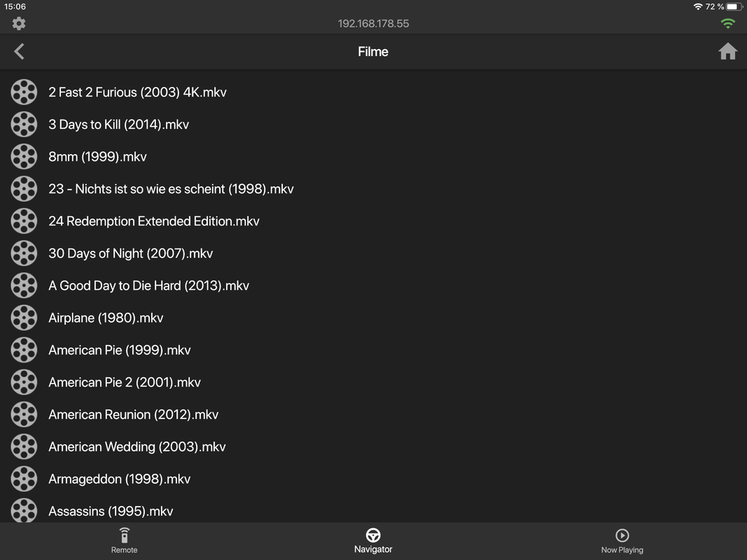Screen dimensions: 747x560
Task: Tap the 15:06 clock in status bar
Action: 15,7
